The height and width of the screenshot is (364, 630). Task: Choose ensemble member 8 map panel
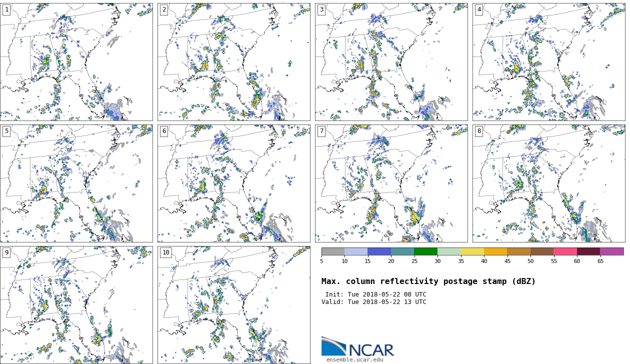(548, 183)
